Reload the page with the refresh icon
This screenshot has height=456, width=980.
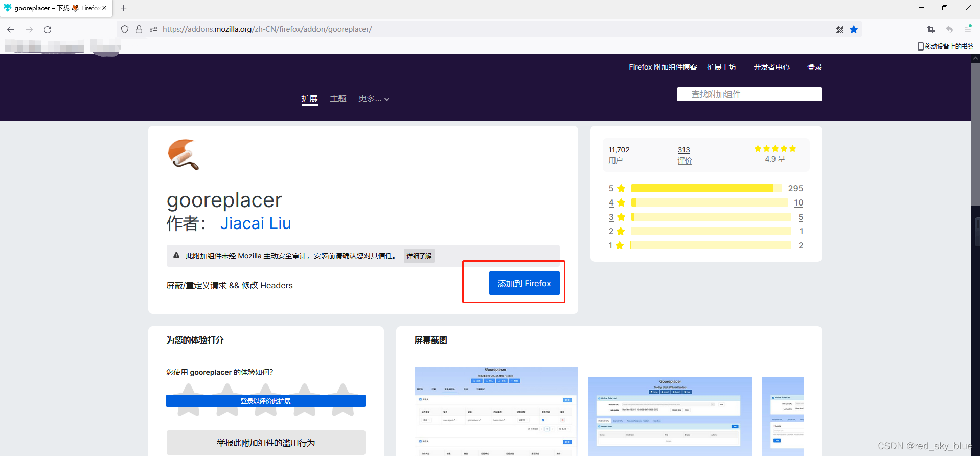coord(48,30)
